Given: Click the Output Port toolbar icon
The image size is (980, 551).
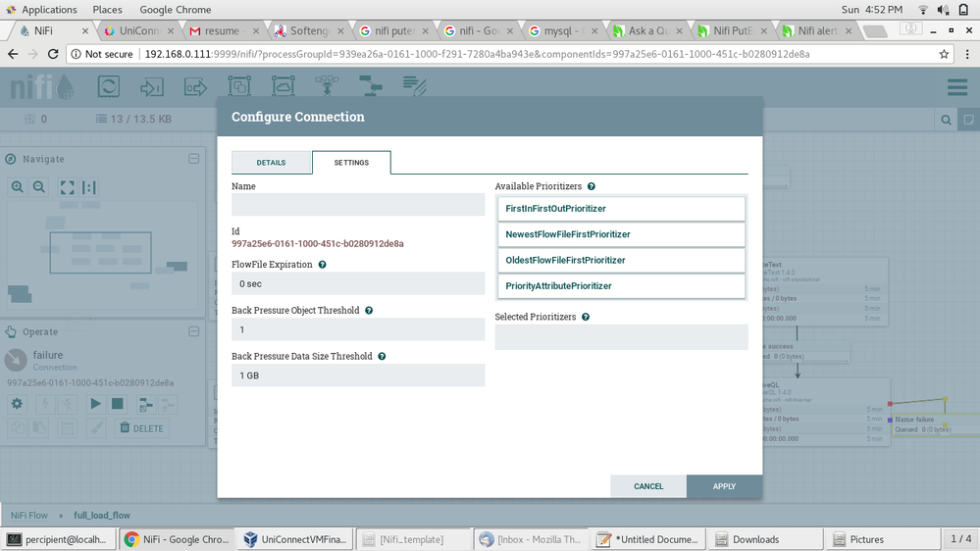Looking at the screenshot, I should click(195, 87).
